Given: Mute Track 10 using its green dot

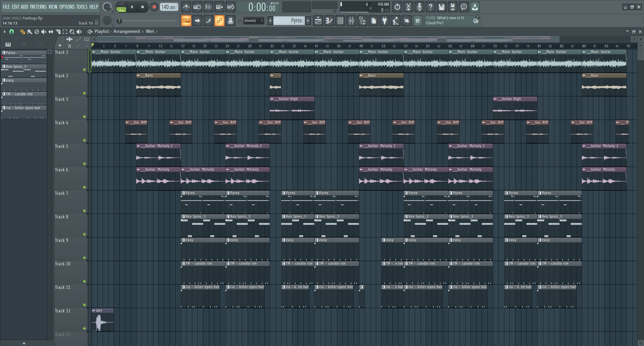Looking at the screenshot, I should [x=84, y=282].
